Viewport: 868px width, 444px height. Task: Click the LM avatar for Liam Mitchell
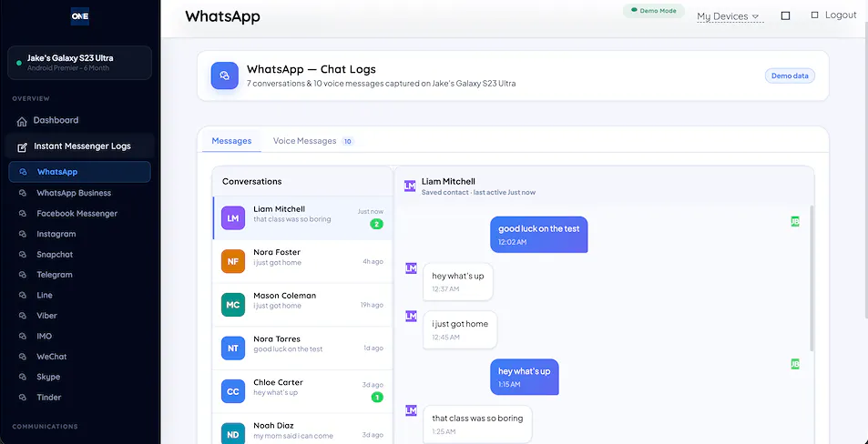click(x=233, y=217)
